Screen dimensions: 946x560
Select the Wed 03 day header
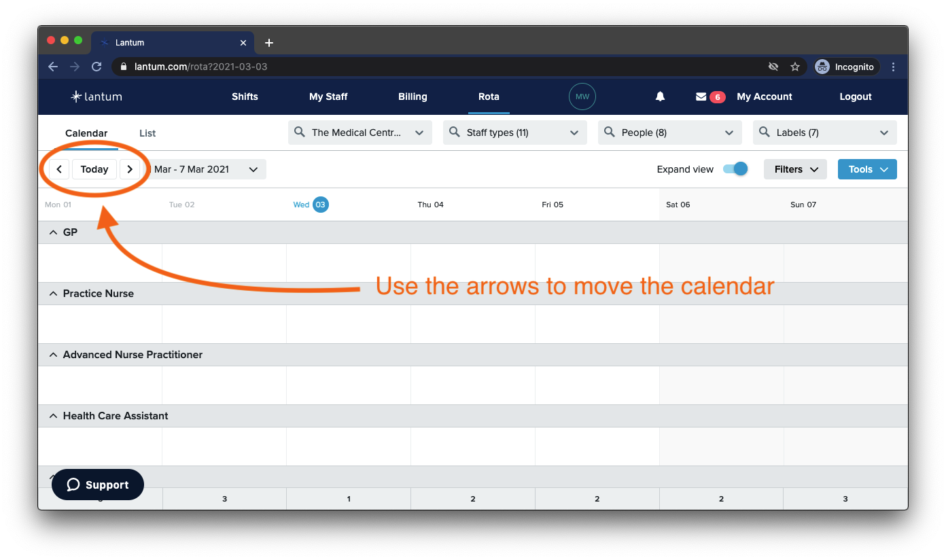pos(311,205)
